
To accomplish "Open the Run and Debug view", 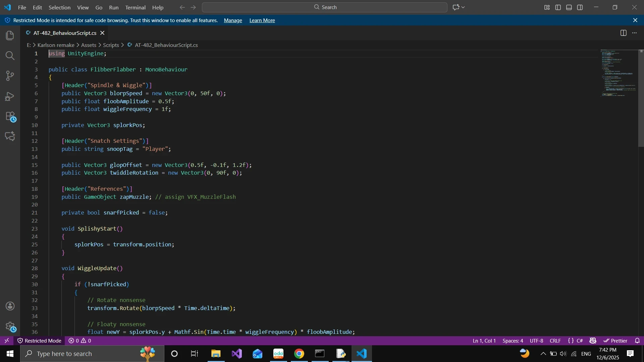I will [x=10, y=97].
